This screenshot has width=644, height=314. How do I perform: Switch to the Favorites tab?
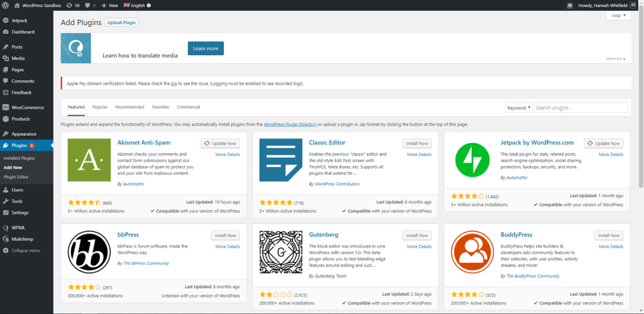point(160,107)
